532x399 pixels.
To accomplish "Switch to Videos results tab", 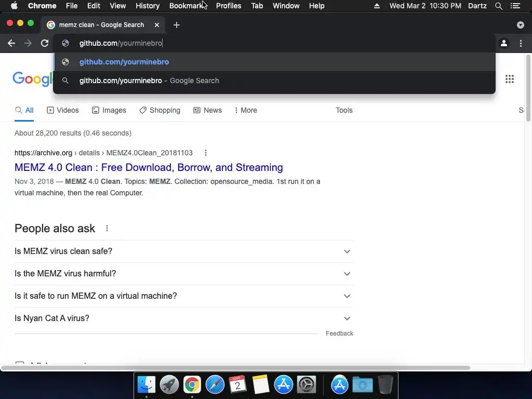I will click(x=63, y=110).
